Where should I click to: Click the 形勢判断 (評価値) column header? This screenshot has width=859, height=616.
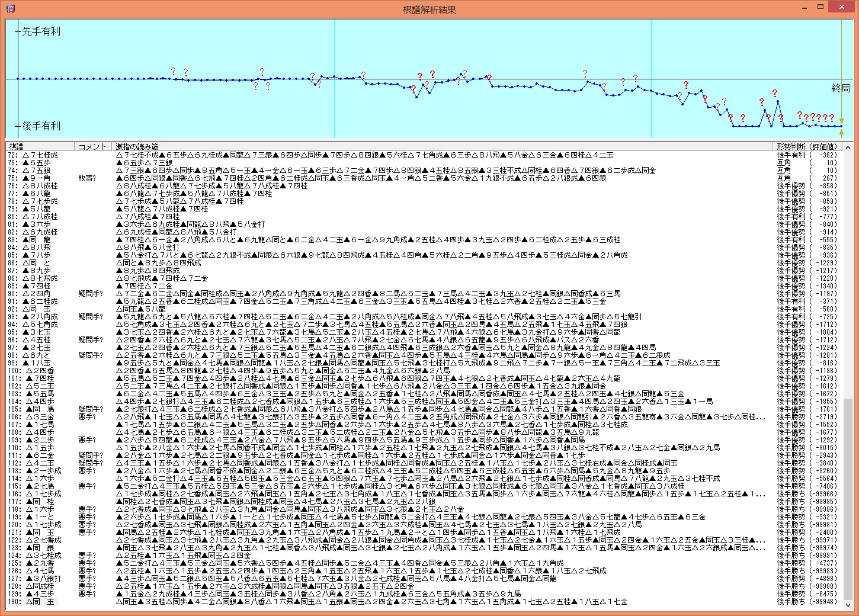click(x=806, y=146)
